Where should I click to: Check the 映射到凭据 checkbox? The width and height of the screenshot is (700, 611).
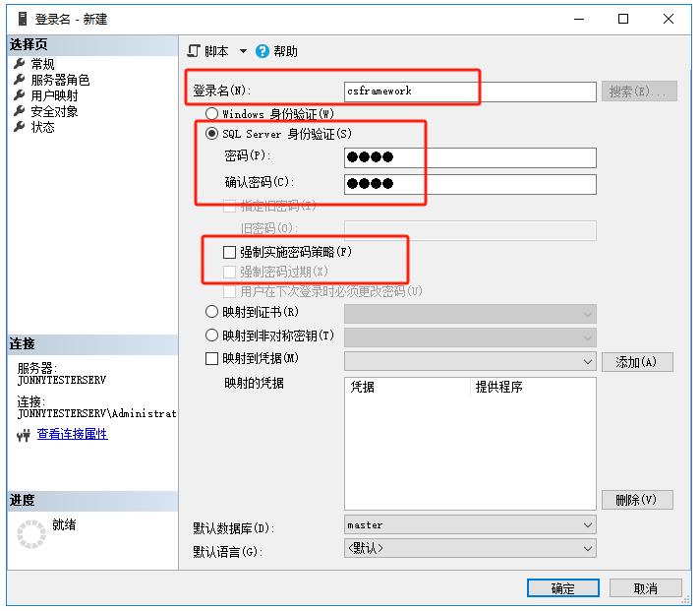(x=211, y=359)
